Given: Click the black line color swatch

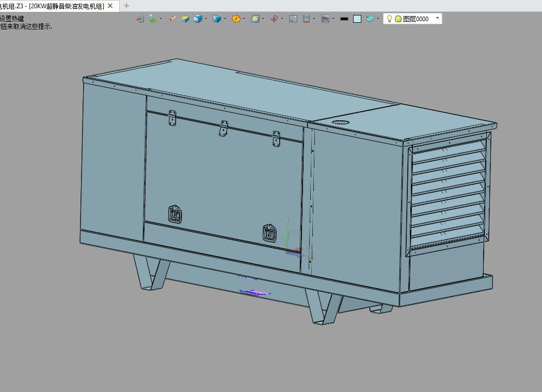Looking at the screenshot, I should (x=344, y=19).
